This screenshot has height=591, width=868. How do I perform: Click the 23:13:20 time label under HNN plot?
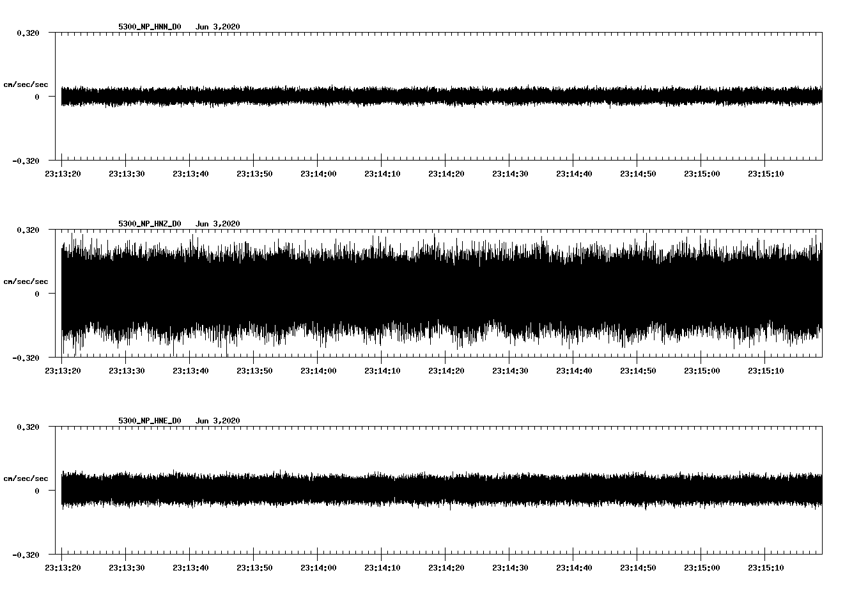point(63,173)
